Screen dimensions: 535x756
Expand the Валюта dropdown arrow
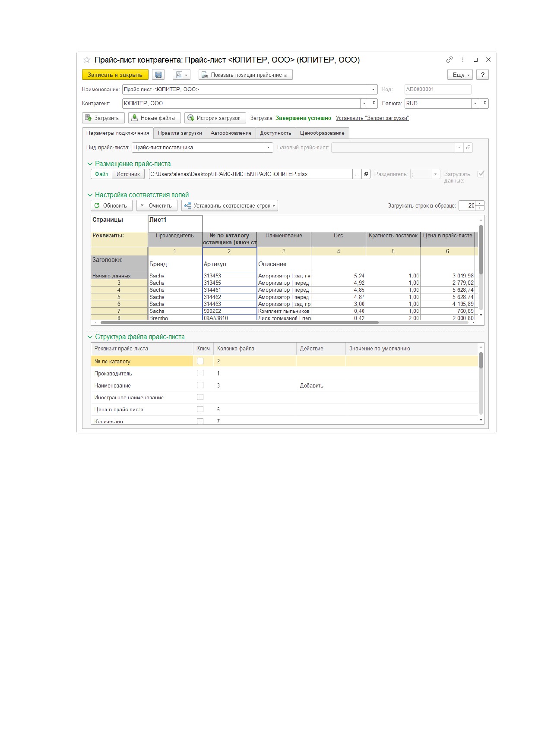click(475, 104)
